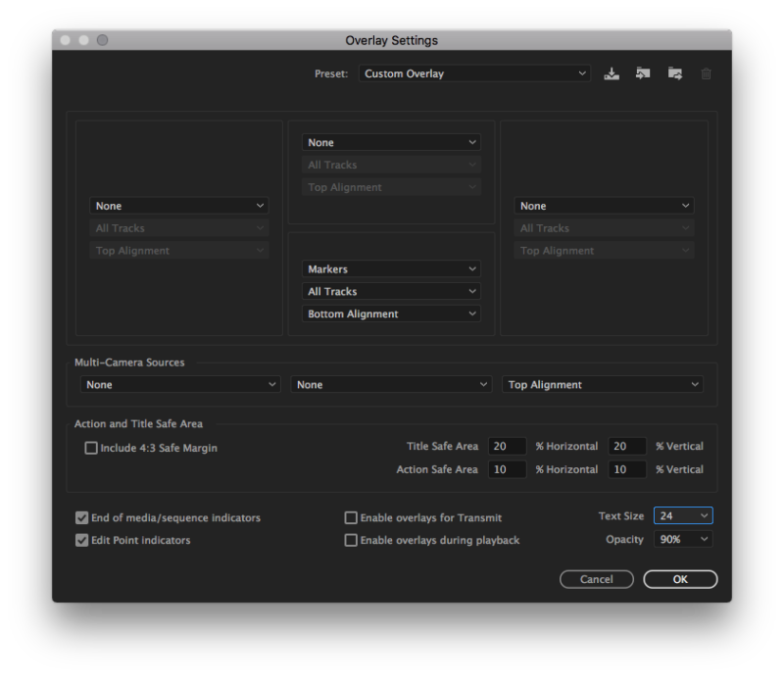This screenshot has width=784, height=677.
Task: Save the current overlay preset
Action: click(x=612, y=73)
